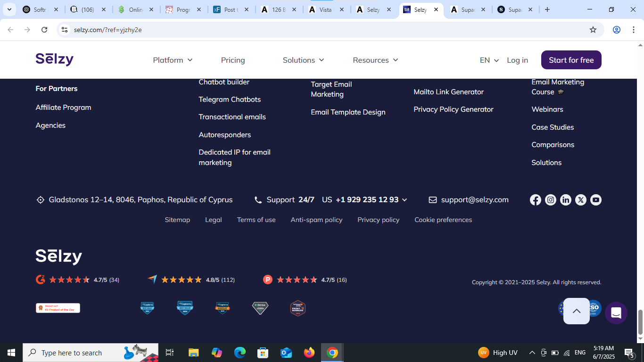Image resolution: width=644 pixels, height=362 pixels.
Task: Open Selzy's X (Twitter) icon
Action: (x=581, y=200)
